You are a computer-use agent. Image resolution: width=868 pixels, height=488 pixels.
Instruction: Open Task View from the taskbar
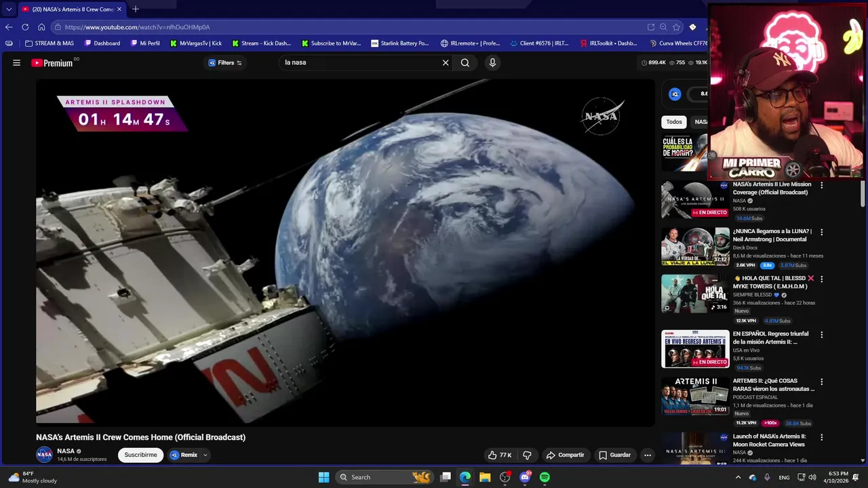point(446,477)
